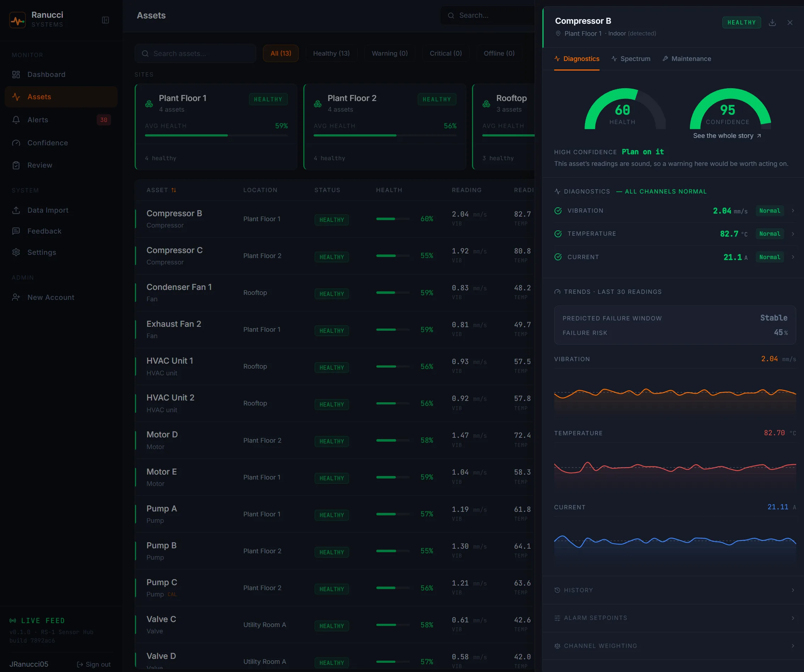
Task: Filter assets by Warning (0)
Action: [390, 53]
